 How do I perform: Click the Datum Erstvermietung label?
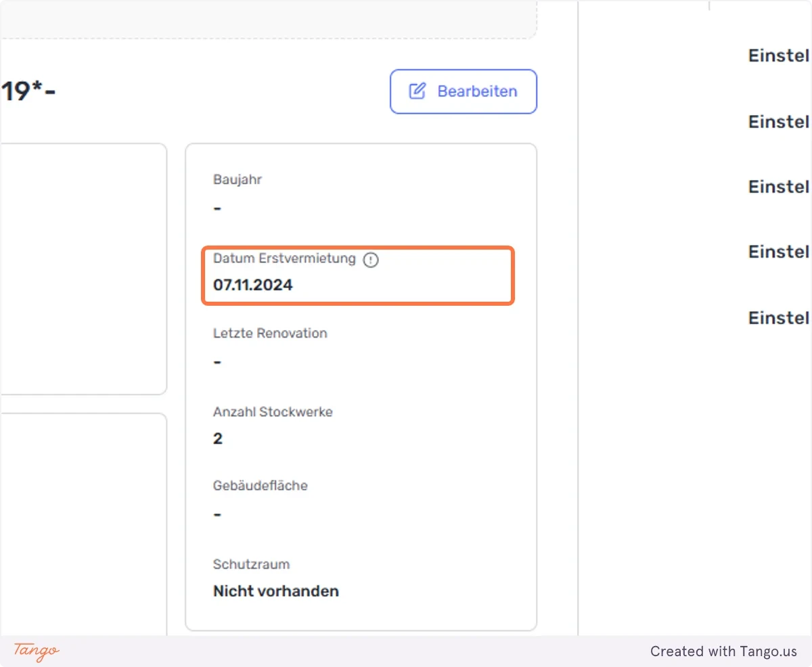point(284,258)
